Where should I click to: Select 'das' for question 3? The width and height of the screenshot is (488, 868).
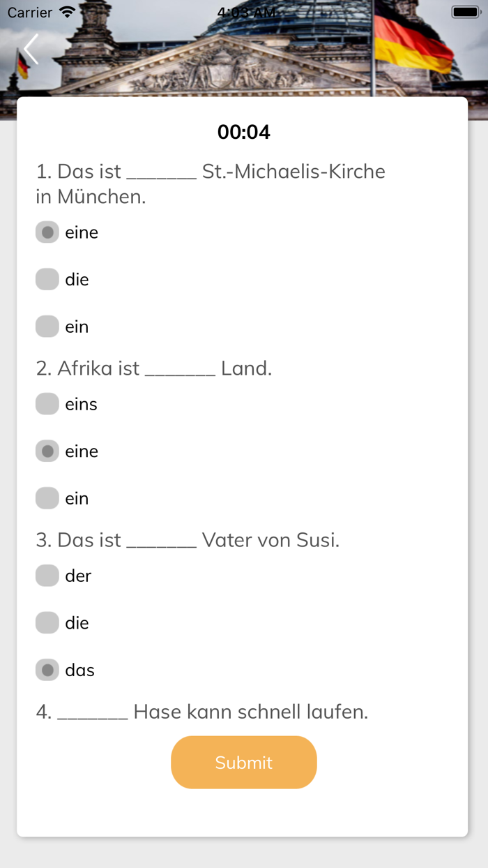click(x=47, y=669)
